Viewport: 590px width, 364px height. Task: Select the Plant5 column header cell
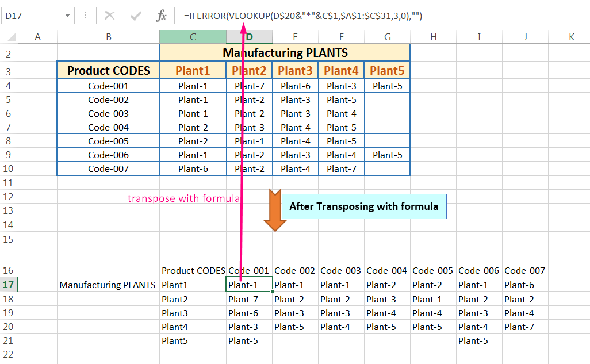(387, 70)
